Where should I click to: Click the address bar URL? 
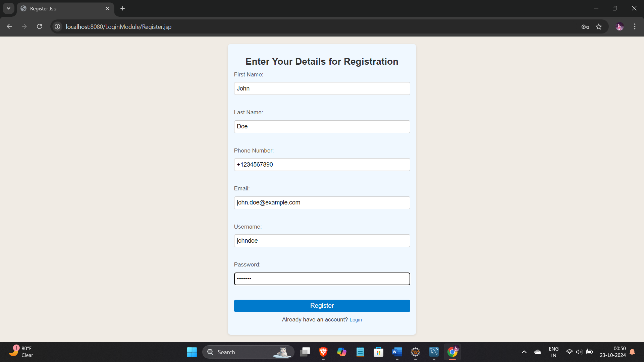[x=118, y=27]
